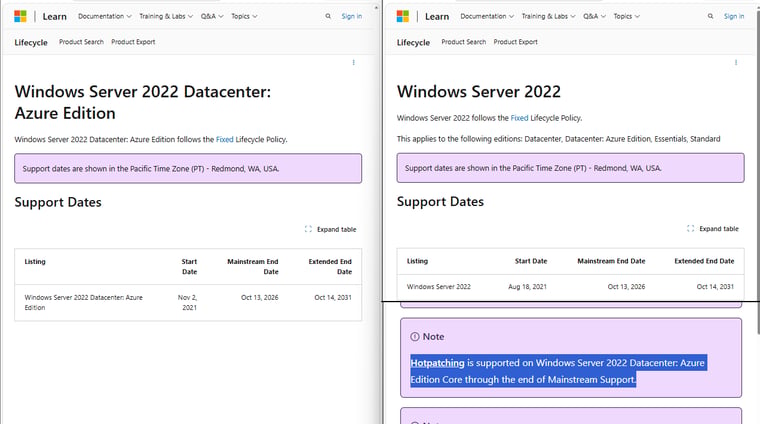Select the Aug 18, 2021 start date cell
Viewport: 760px width, 424px height.
pos(527,287)
